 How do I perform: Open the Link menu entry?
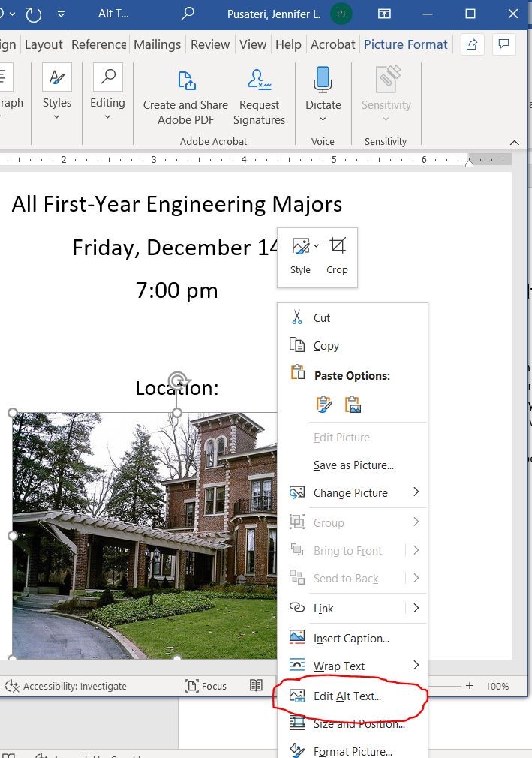tap(353, 608)
